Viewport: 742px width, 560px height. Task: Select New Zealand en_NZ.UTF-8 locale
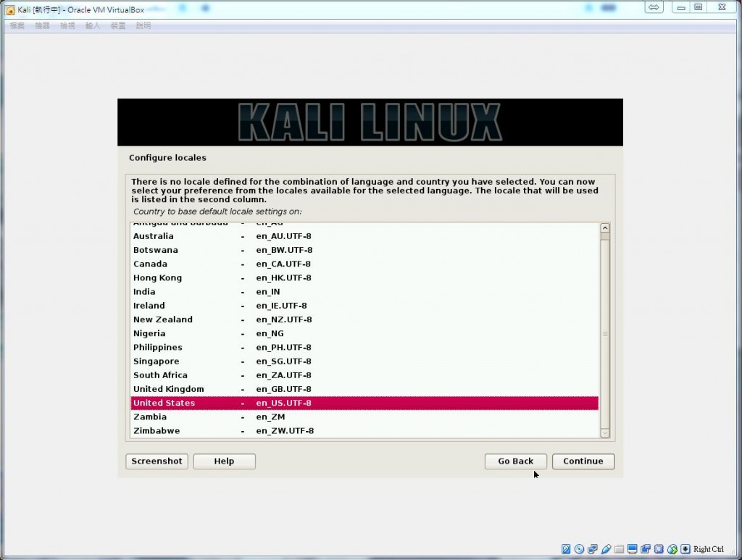point(364,319)
